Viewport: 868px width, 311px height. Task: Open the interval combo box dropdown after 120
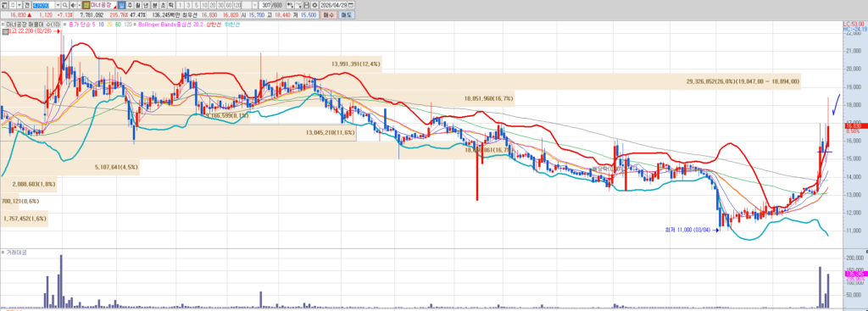click(x=254, y=5)
